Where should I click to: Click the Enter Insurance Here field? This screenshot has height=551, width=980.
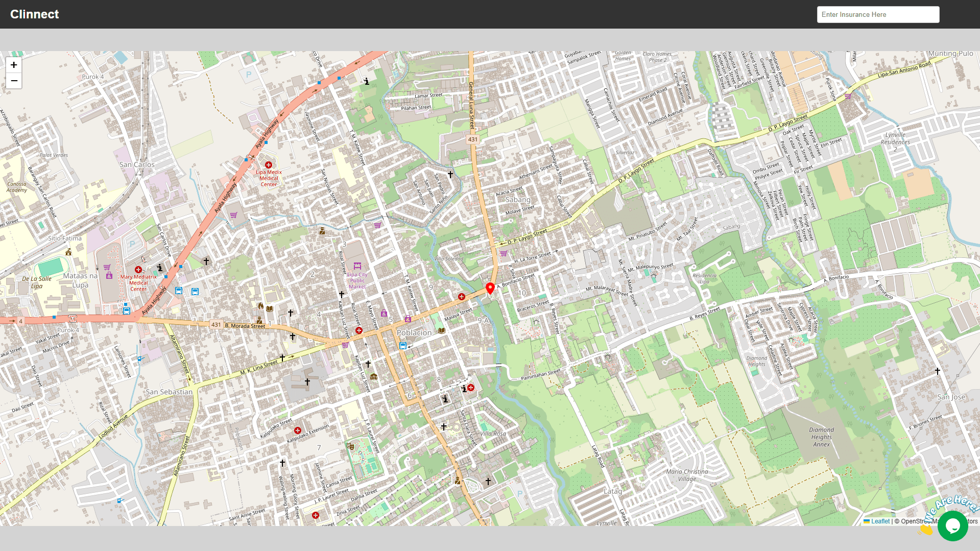pyautogui.click(x=878, y=14)
